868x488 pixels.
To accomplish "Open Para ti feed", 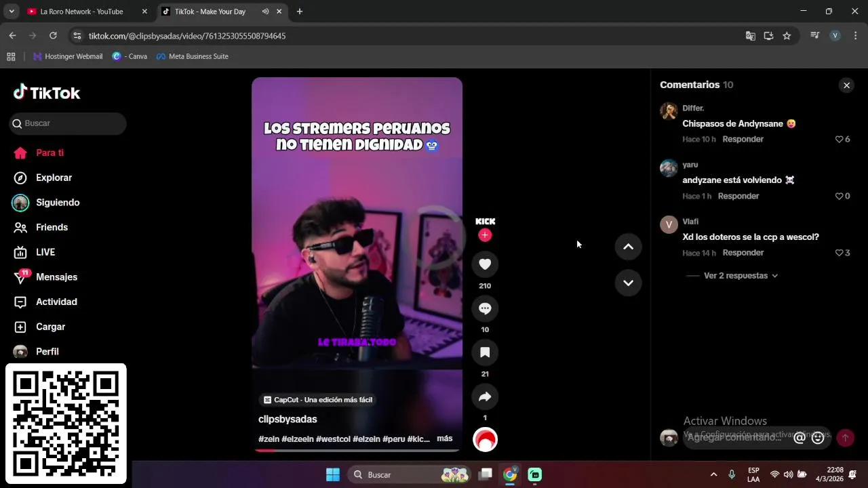I will (39, 152).
